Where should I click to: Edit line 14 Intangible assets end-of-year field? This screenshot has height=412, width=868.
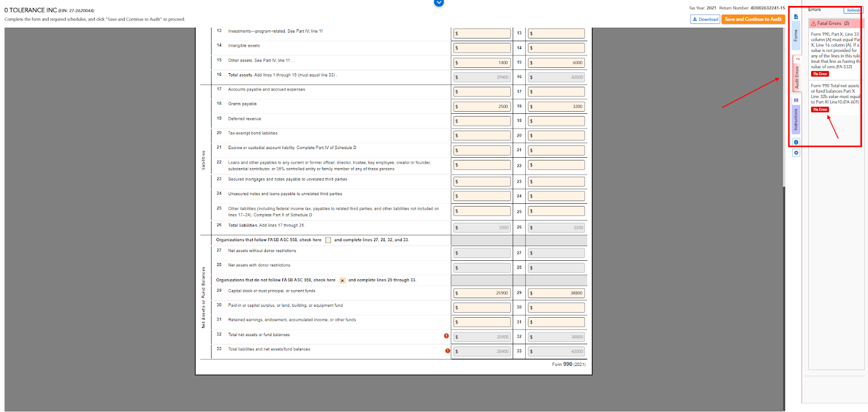pos(556,48)
